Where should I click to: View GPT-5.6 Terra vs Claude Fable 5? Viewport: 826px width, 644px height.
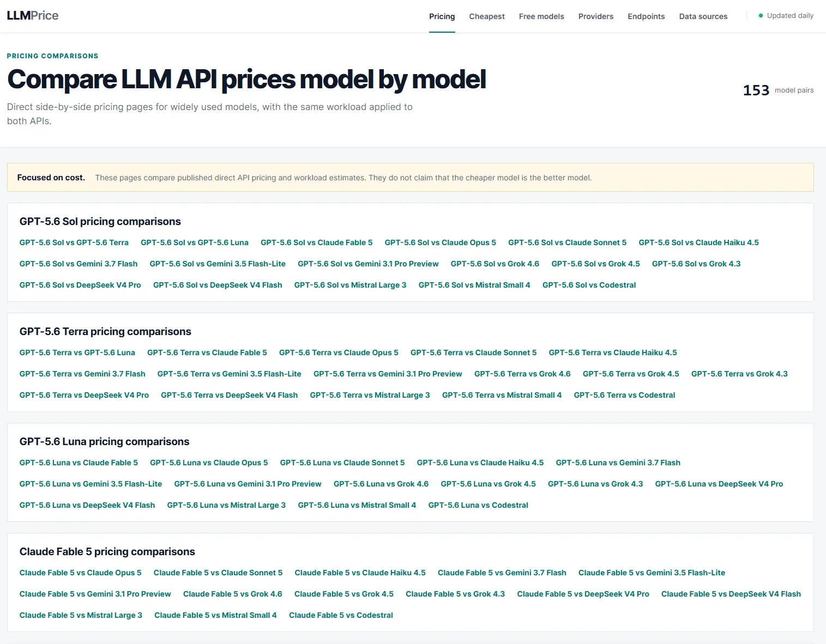pyautogui.click(x=207, y=353)
